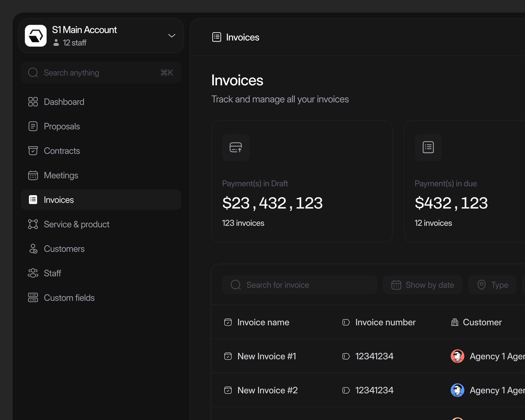
Task: Click the magnifier icon in Search anything
Action: pos(33,73)
